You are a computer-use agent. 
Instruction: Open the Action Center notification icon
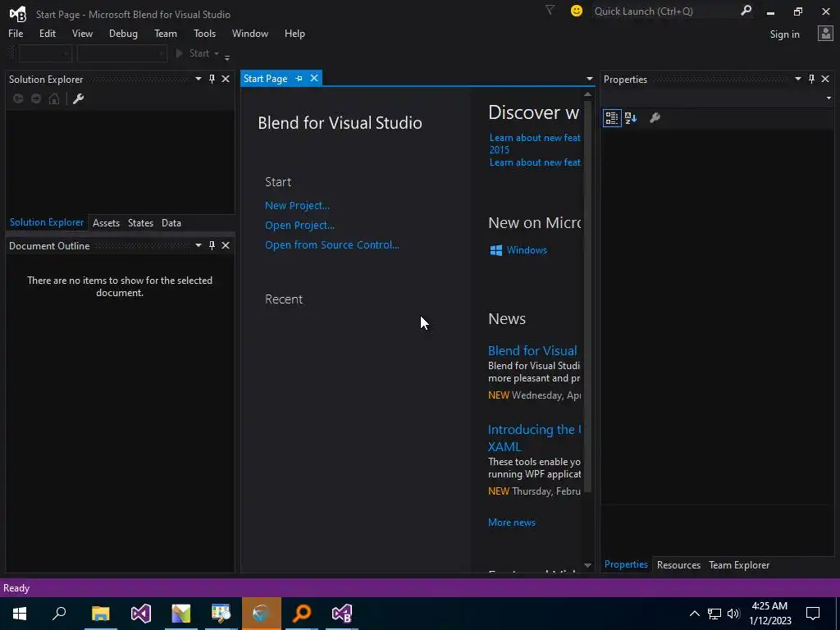813,614
